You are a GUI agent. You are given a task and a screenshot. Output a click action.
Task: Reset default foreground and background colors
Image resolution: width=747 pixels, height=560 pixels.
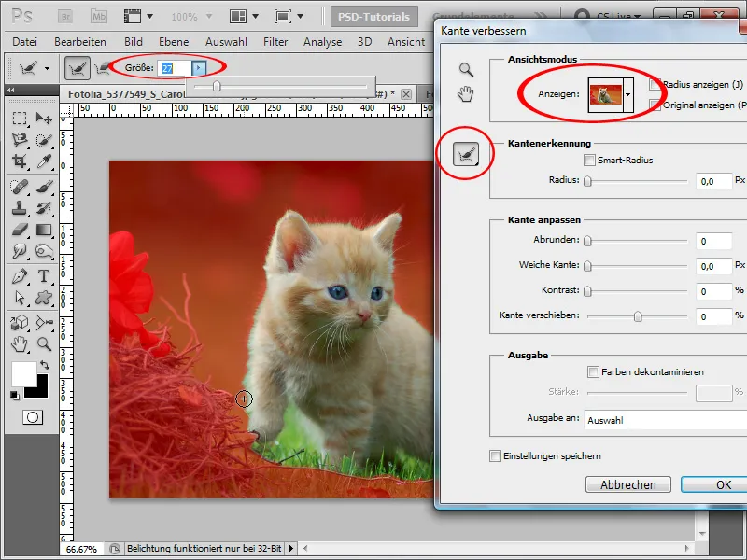[15, 395]
